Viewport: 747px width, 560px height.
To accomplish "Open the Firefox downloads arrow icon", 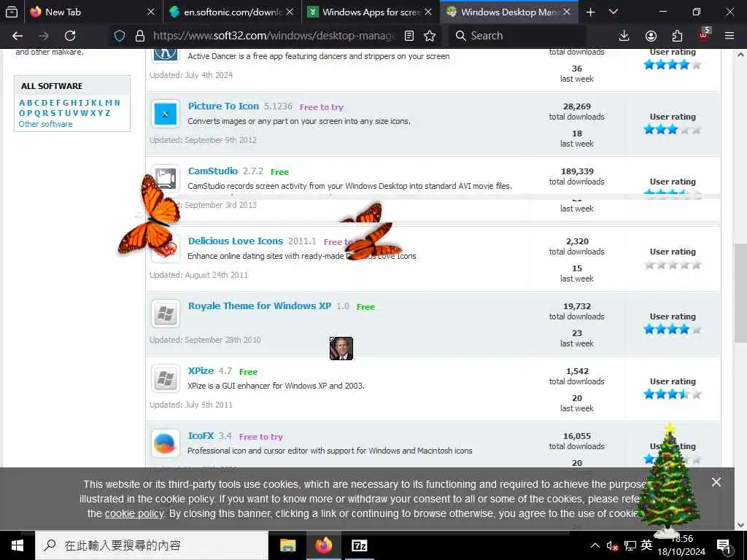I will click(x=624, y=36).
